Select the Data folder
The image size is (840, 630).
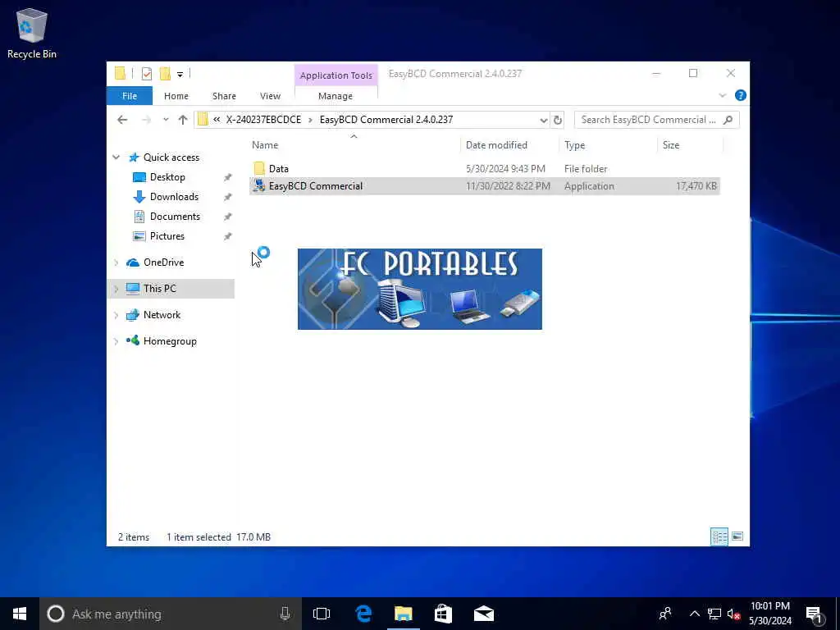click(x=279, y=169)
